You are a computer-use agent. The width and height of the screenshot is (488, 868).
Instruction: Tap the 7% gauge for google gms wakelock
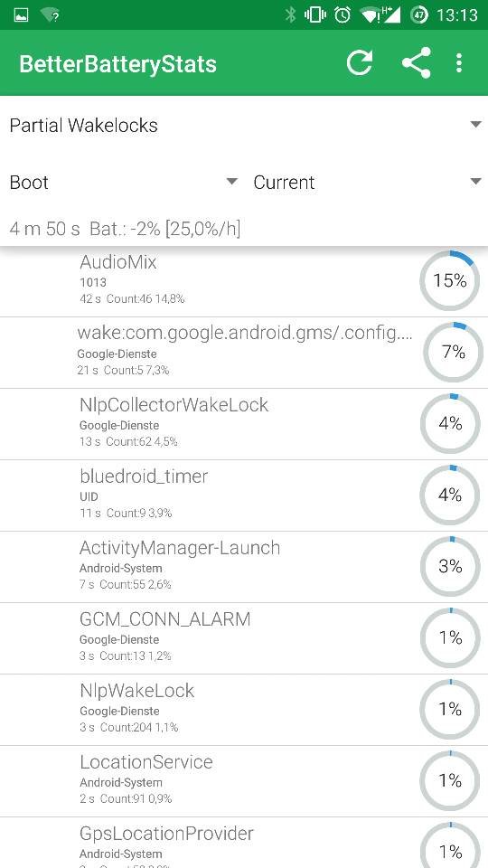coord(453,352)
